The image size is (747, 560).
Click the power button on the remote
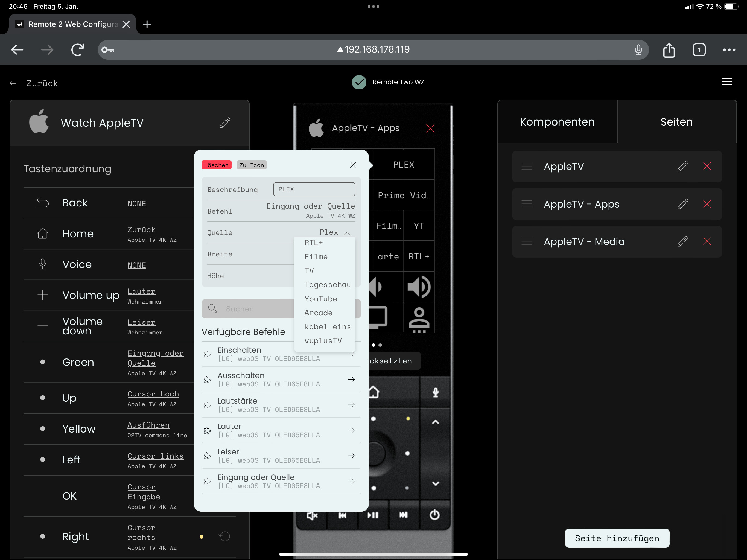coord(434,515)
